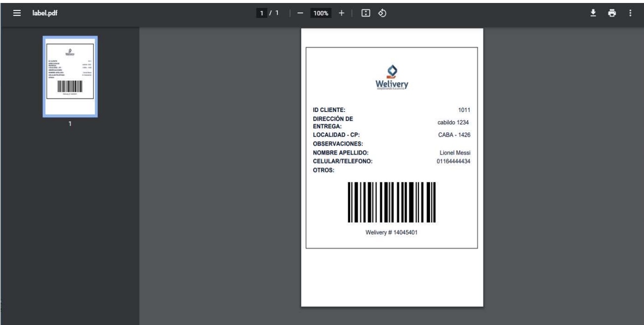Image resolution: width=644 pixels, height=325 pixels.
Task: Click the phone number 01164444434
Action: [453, 161]
